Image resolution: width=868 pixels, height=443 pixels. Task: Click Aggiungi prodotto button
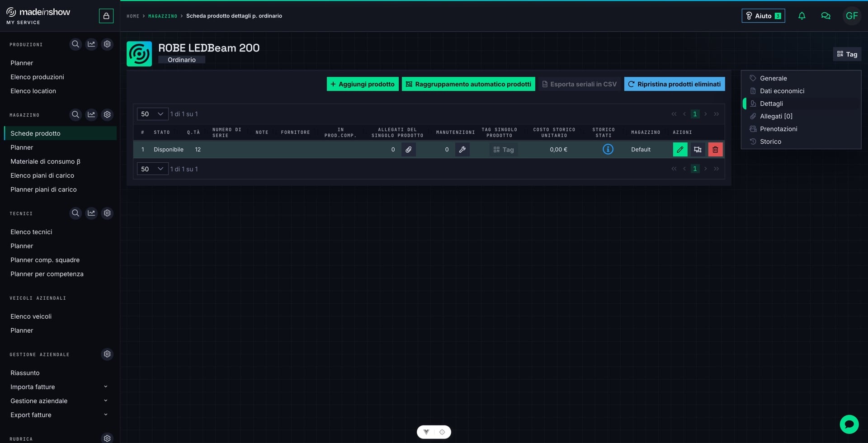363,84
